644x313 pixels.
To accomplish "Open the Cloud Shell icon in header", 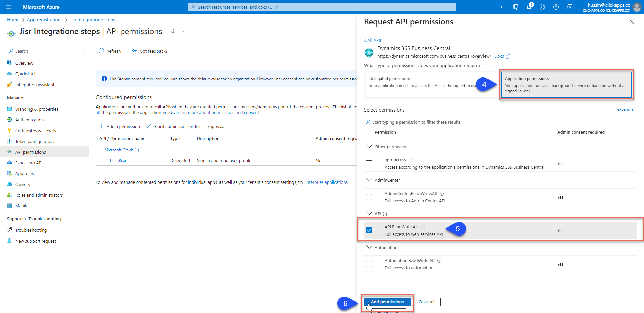I will [x=502, y=7].
